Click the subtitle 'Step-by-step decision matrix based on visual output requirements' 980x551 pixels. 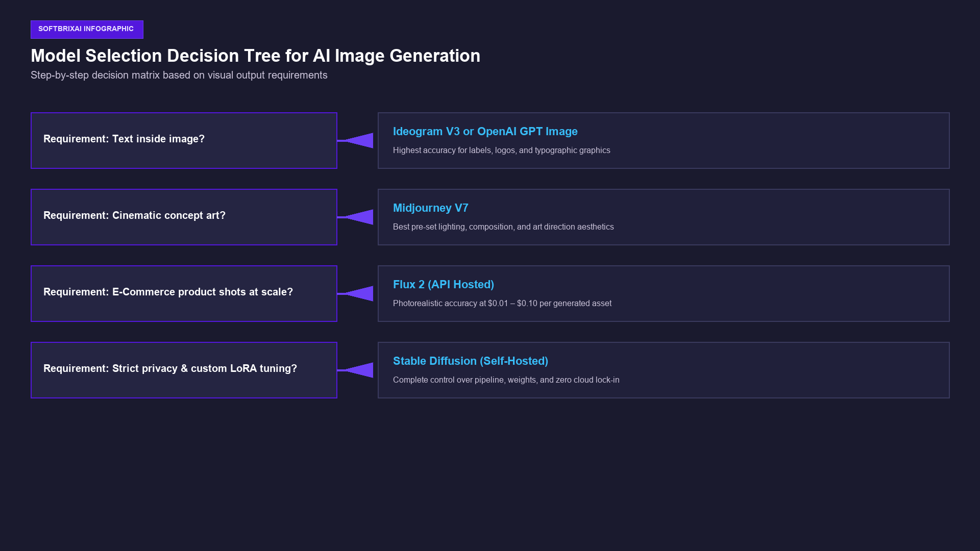pyautogui.click(x=179, y=75)
